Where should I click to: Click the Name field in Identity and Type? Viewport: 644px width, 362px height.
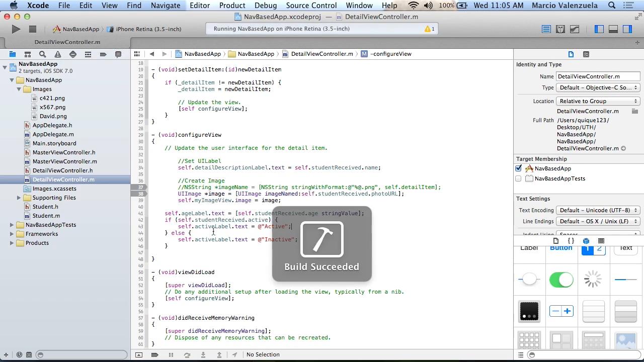(x=598, y=76)
